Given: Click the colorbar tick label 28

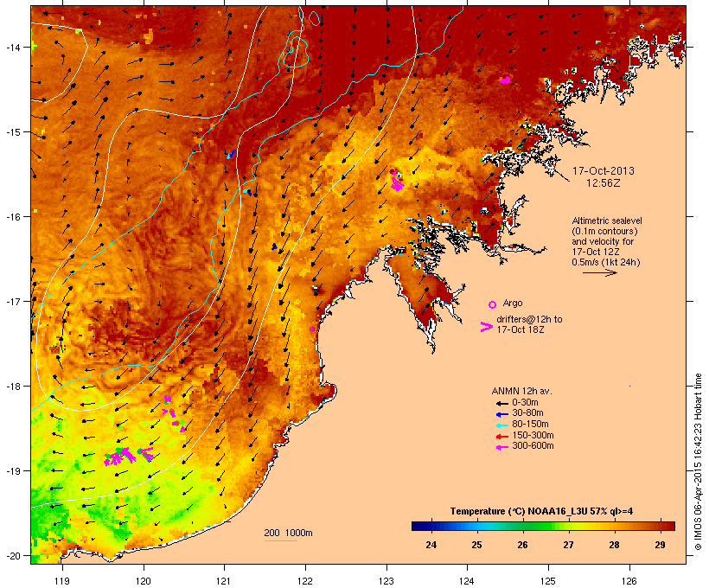Looking at the screenshot, I should coord(614,545).
